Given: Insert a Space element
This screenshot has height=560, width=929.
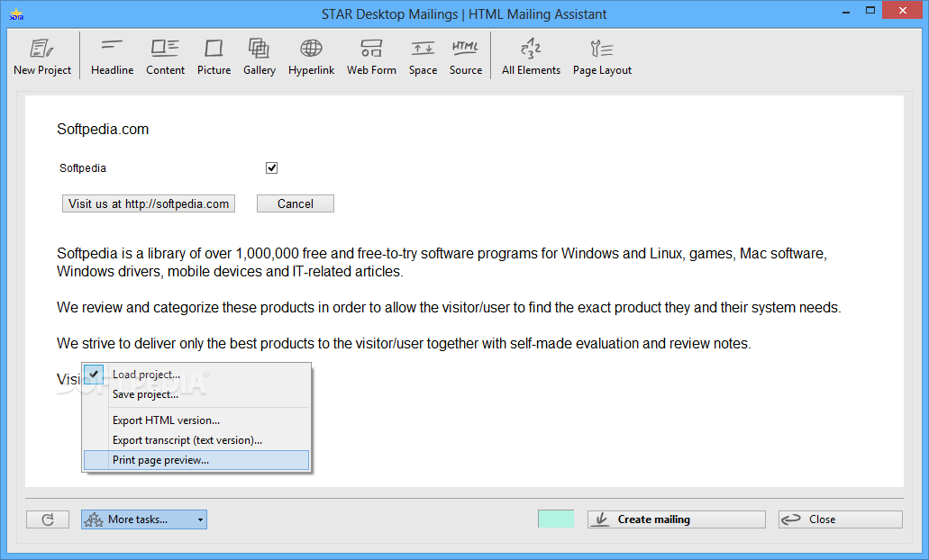Looking at the screenshot, I should click(423, 57).
